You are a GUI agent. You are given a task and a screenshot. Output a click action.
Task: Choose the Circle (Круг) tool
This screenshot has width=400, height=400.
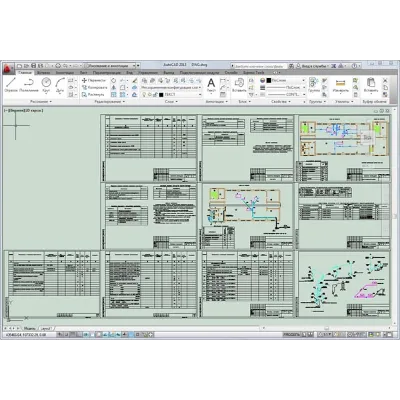pos(46,85)
